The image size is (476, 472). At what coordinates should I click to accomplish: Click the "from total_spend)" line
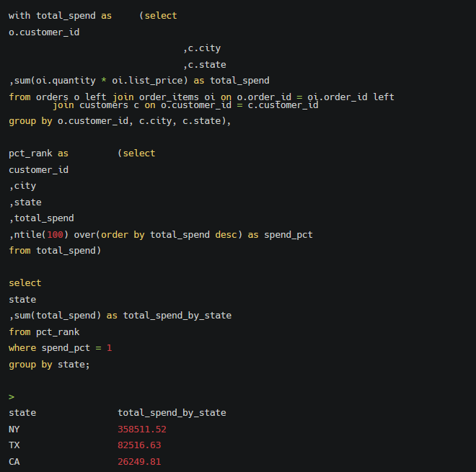point(55,251)
